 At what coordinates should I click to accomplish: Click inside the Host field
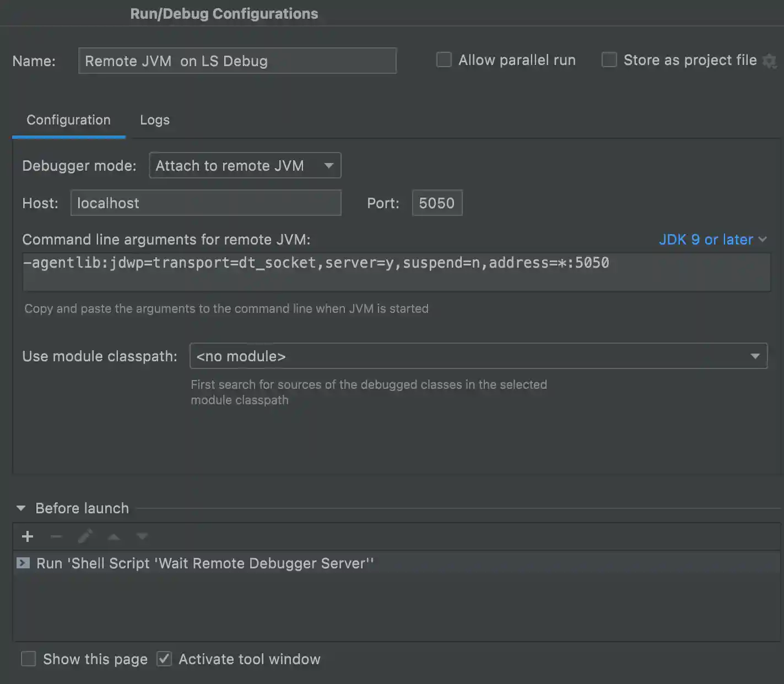[206, 203]
